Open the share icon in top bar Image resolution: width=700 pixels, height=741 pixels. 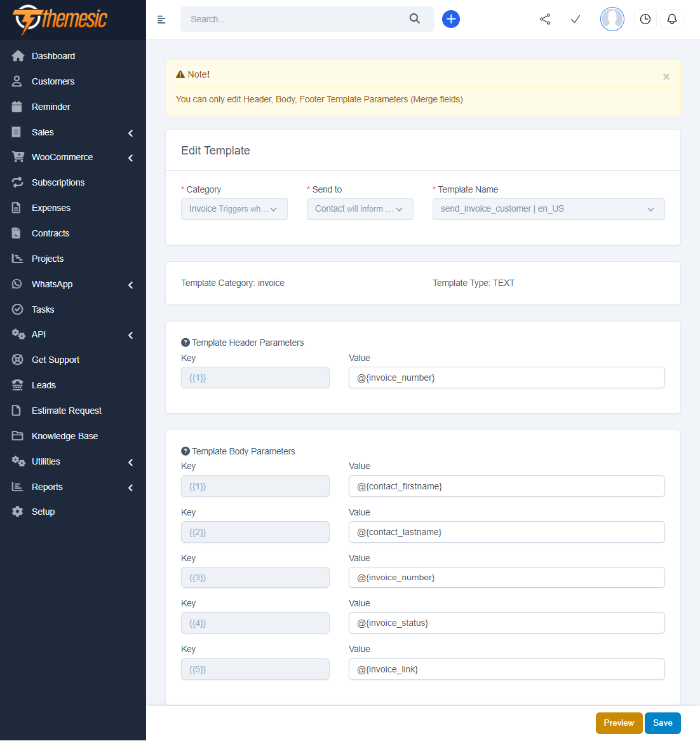point(545,19)
